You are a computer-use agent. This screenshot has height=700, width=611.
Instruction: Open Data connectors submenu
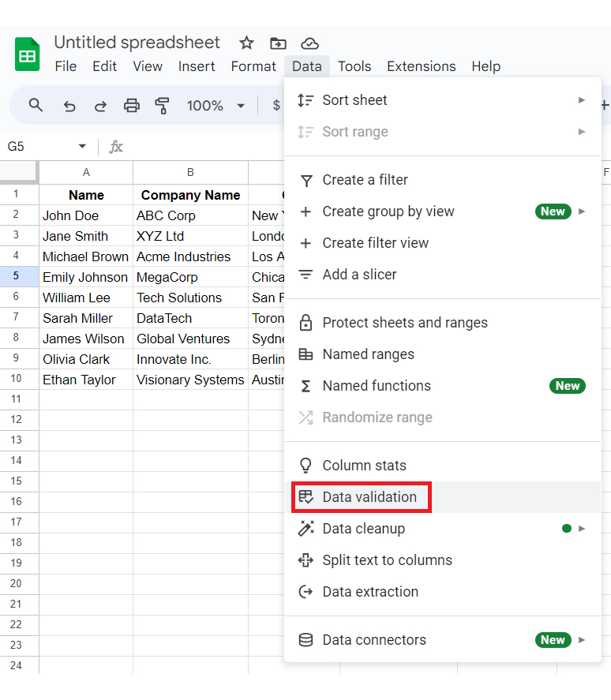pyautogui.click(x=443, y=640)
